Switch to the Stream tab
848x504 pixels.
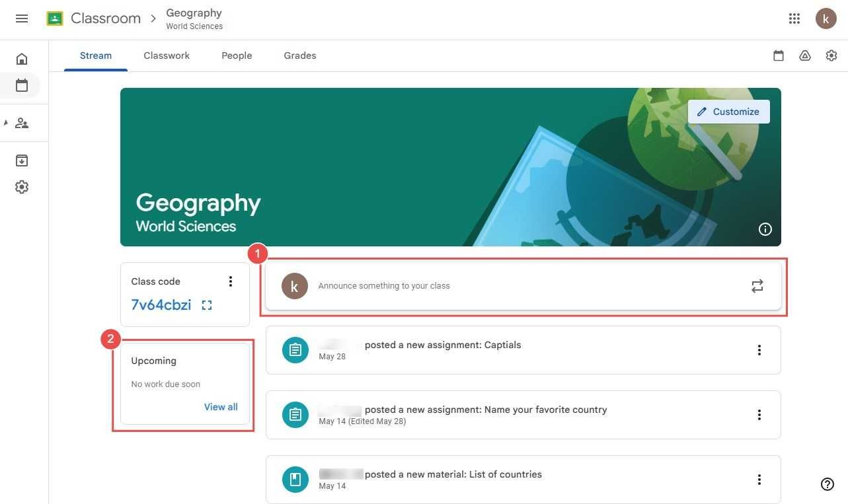coord(96,55)
